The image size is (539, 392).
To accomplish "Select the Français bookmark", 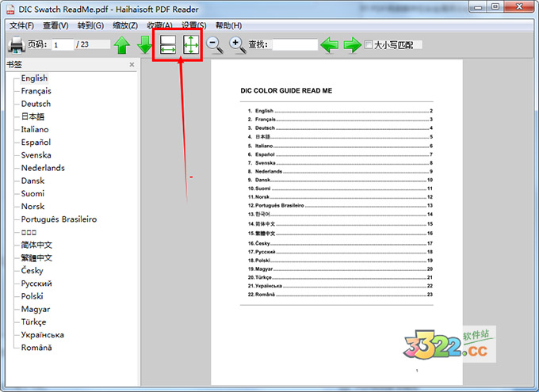I will 36,91.
